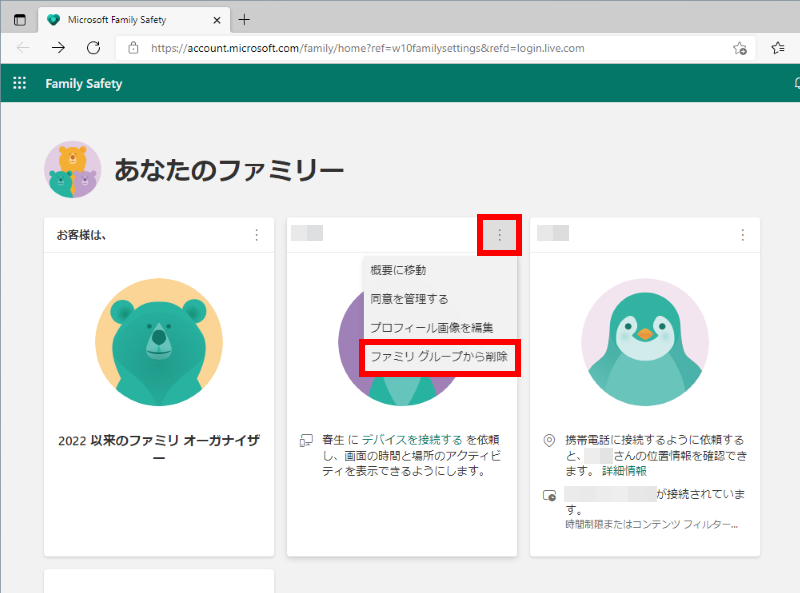Click the あなたのファミリー heading

(x=229, y=170)
